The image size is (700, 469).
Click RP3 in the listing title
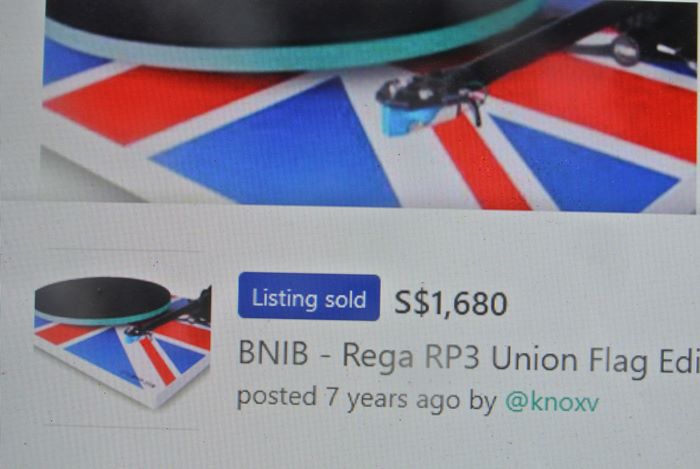(452, 356)
